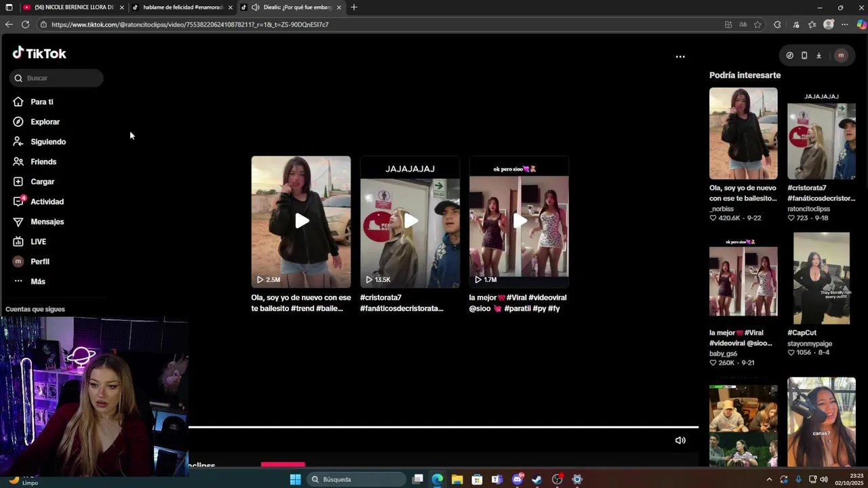Go back in browser history
Image resolution: width=868 pixels, height=488 pixels.
[9, 24]
